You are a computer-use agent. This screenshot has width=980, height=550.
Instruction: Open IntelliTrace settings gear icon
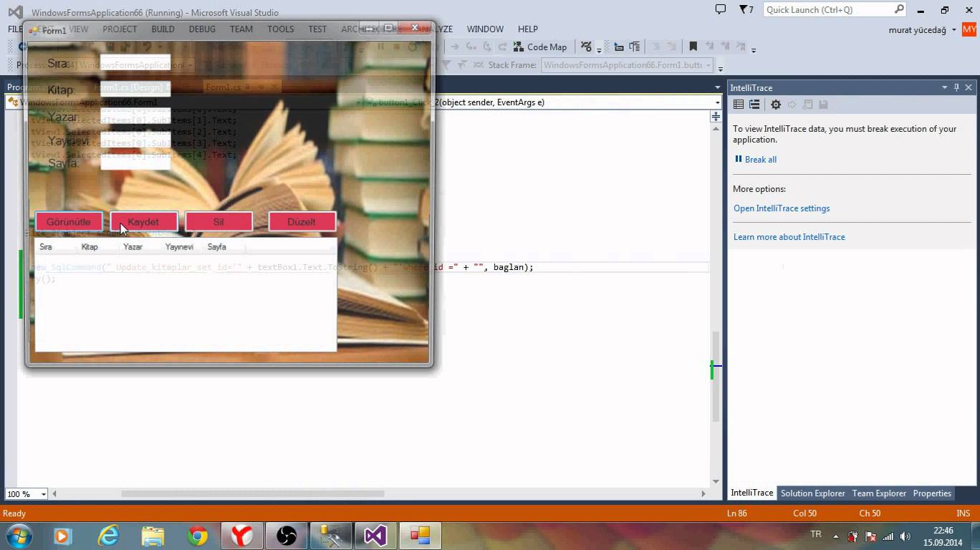[776, 105]
